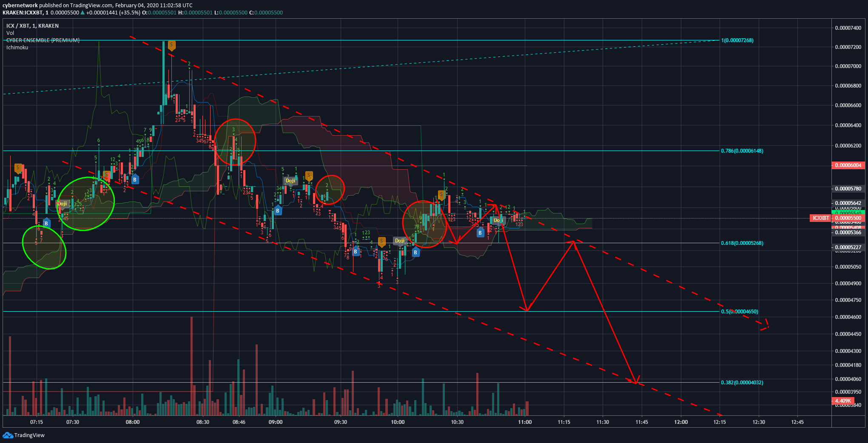The height and width of the screenshot is (443, 868).
Task: Click the TradingView logo icon
Action: tap(8, 435)
